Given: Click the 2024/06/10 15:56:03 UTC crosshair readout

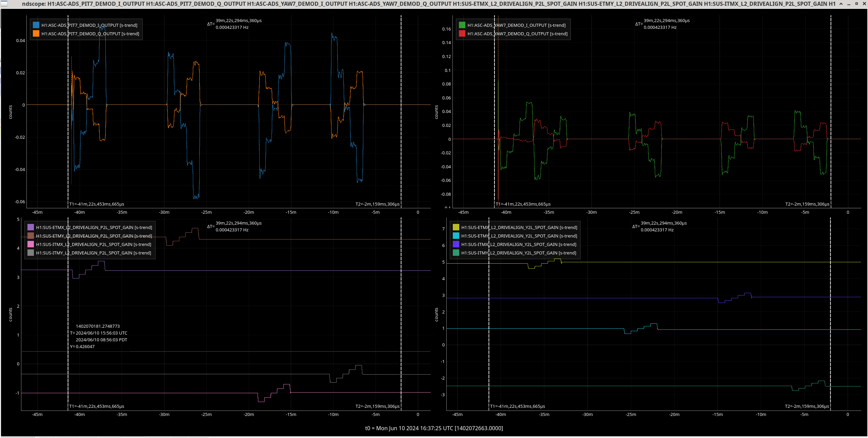Looking at the screenshot, I should pos(101,333).
